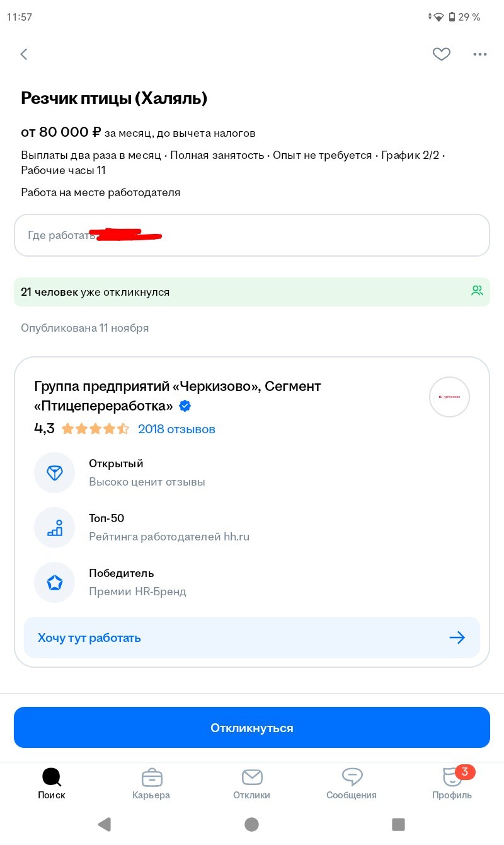Open the three-dot more options menu

point(480,54)
